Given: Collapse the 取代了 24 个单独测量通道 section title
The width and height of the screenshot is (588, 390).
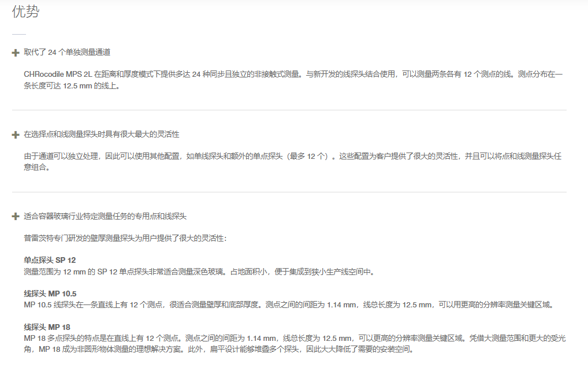Looking at the screenshot, I should click(x=67, y=53).
